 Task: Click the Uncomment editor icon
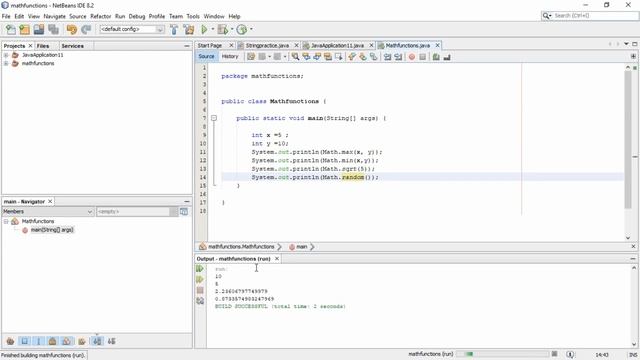click(x=447, y=57)
